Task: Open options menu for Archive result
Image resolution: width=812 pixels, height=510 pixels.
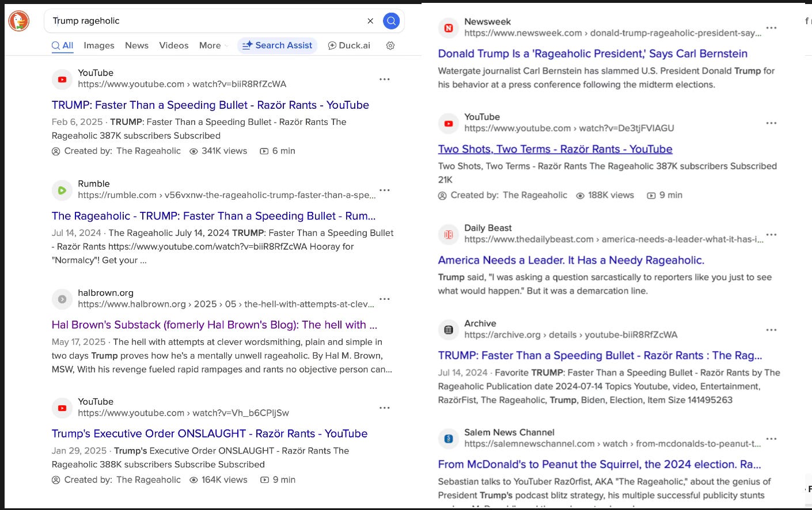Action: [772, 330]
